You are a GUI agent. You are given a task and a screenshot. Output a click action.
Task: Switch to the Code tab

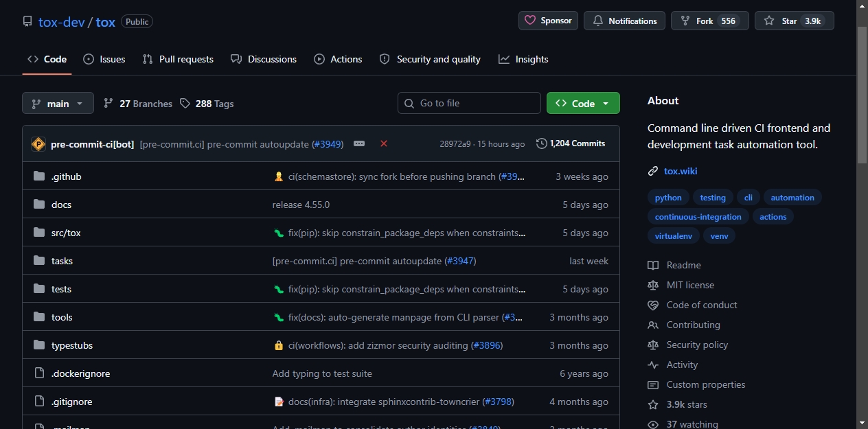coord(47,59)
